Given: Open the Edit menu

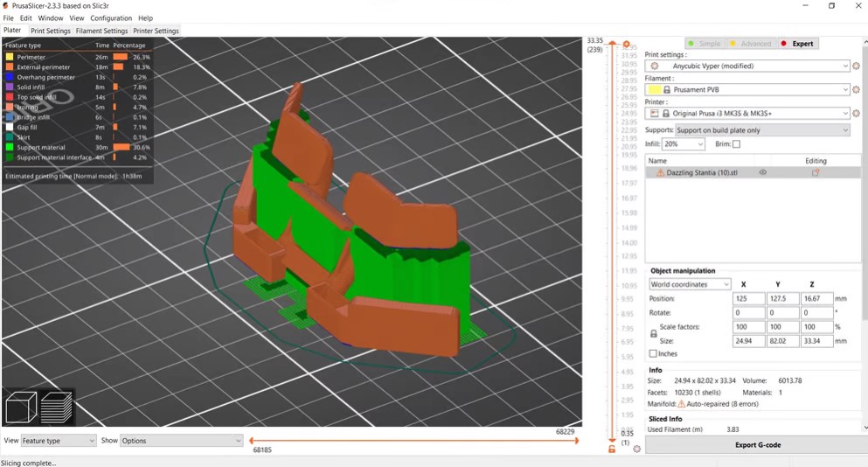Looking at the screenshot, I should tap(26, 18).
